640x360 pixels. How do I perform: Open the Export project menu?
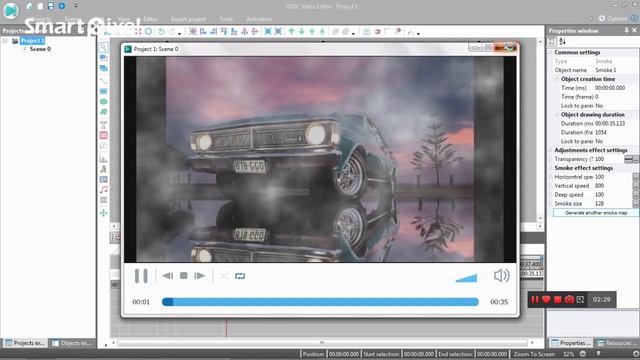tap(189, 19)
